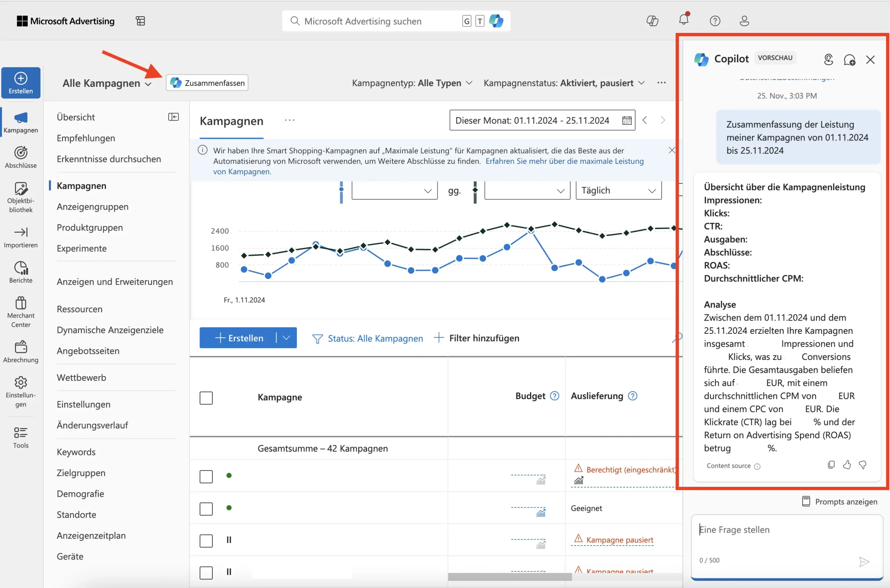Open Einstellungen gear icon in sidebar

point(21,382)
